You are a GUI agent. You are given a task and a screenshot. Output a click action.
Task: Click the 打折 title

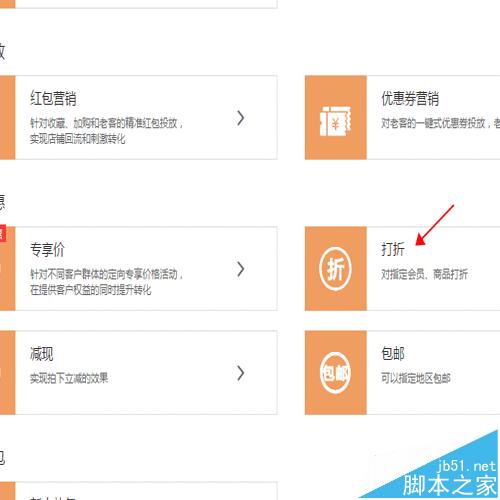393,249
